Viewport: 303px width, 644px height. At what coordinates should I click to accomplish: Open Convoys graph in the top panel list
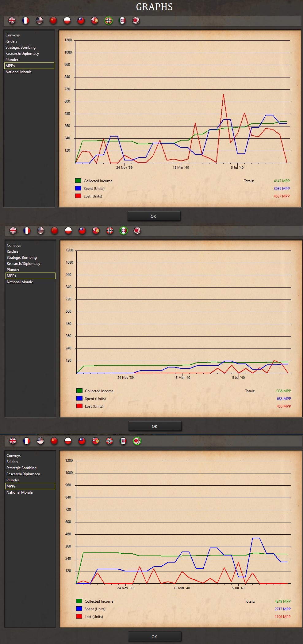[13, 35]
